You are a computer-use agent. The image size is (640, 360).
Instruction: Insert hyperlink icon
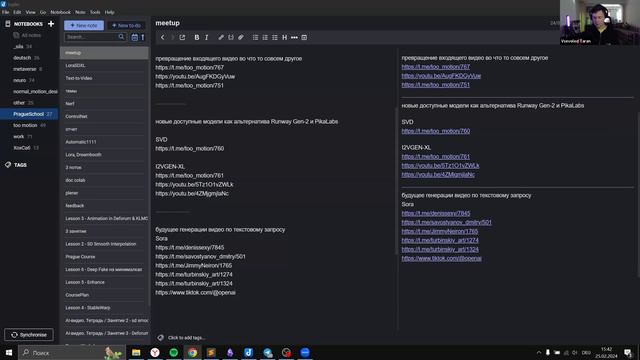[221, 37]
